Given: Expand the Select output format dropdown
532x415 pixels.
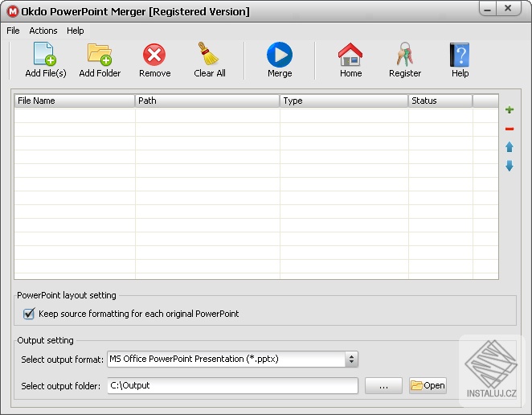Looking at the screenshot, I should click(x=351, y=360).
